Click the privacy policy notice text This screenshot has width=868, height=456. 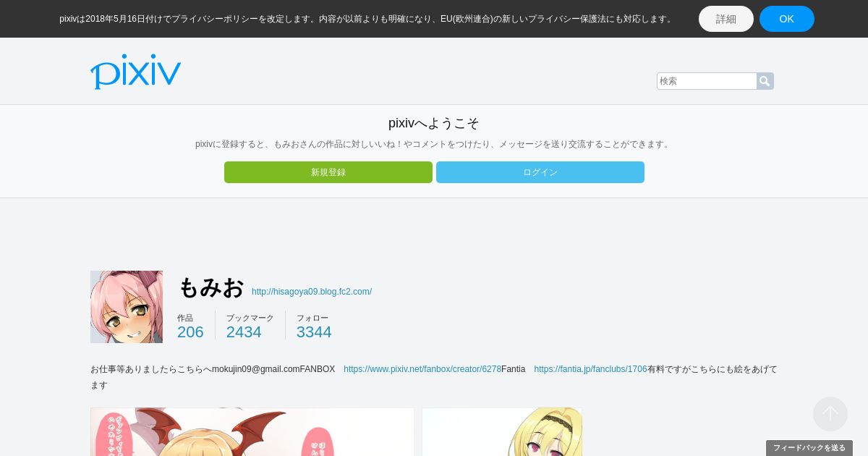367,19
